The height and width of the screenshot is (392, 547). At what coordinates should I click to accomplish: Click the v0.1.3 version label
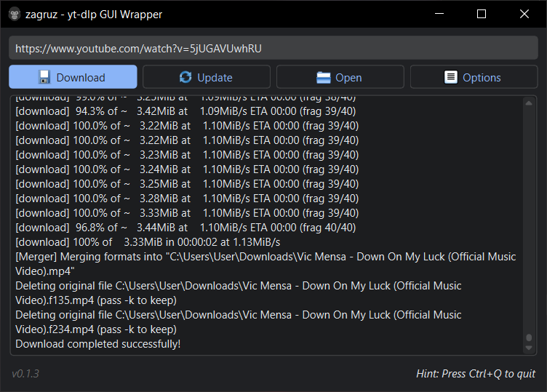[x=25, y=374]
